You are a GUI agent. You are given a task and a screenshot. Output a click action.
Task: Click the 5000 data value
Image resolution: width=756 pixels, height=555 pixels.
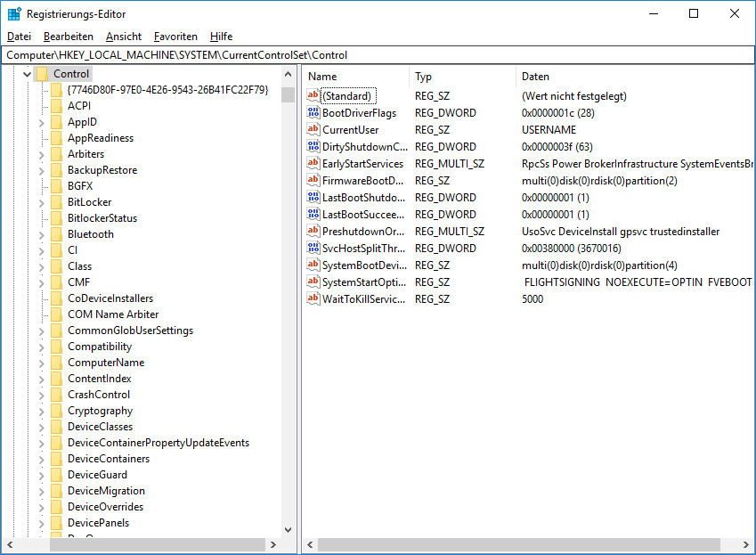[532, 299]
